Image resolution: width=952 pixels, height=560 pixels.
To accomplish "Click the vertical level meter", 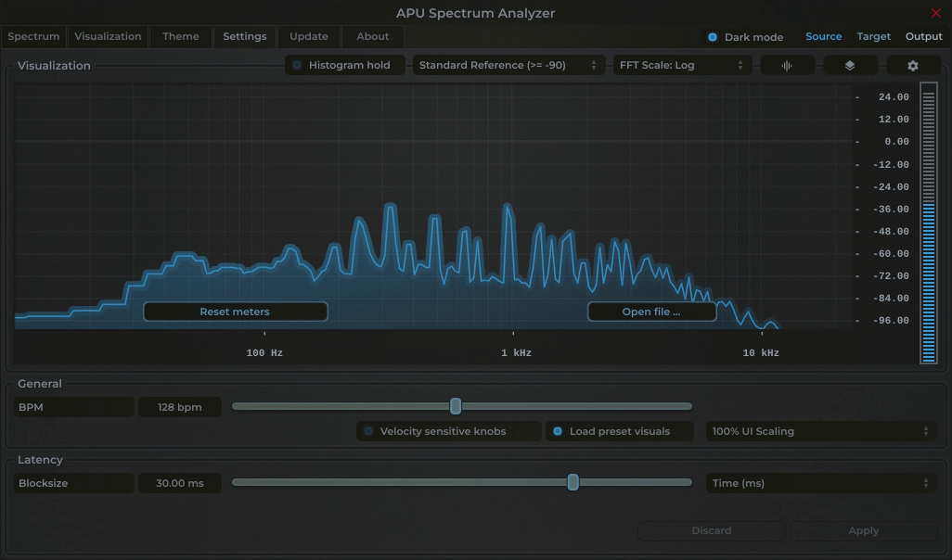I will 928,223.
